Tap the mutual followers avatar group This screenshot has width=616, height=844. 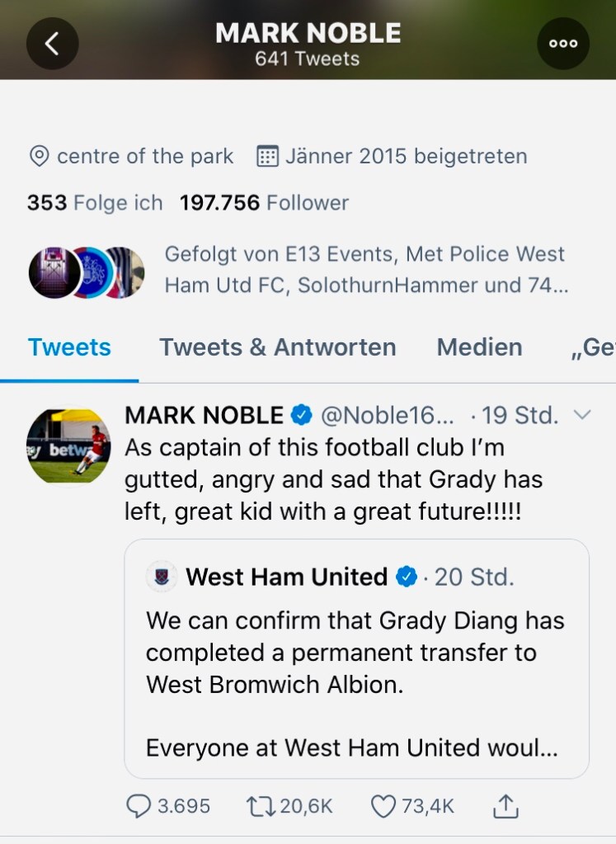click(x=87, y=271)
